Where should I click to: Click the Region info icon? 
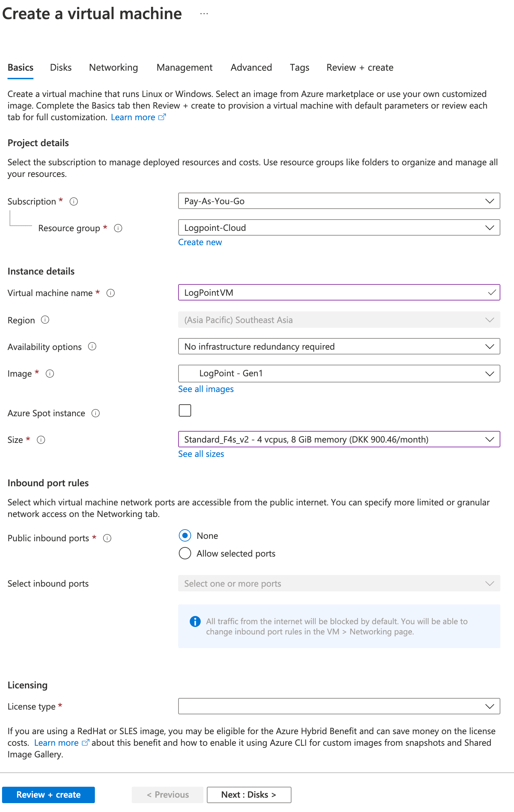point(44,320)
